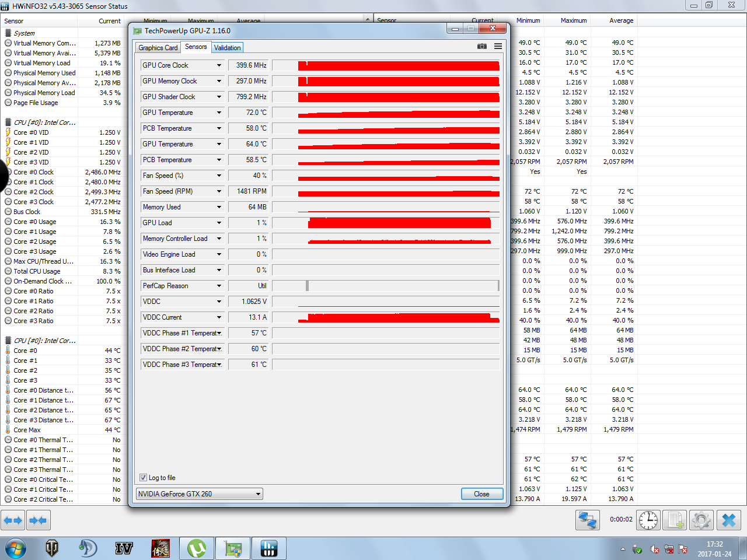Select GPU from NVIDIA GeForce GTX 260 dropdown

(200, 494)
